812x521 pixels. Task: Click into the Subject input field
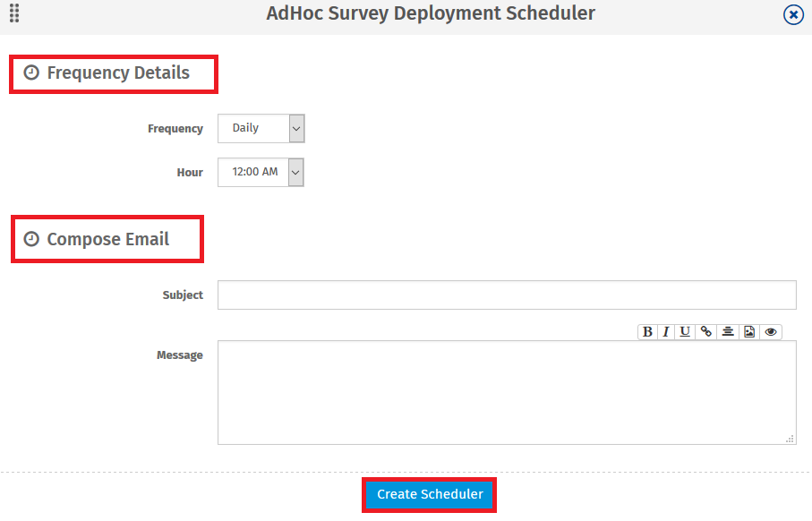[507, 295]
